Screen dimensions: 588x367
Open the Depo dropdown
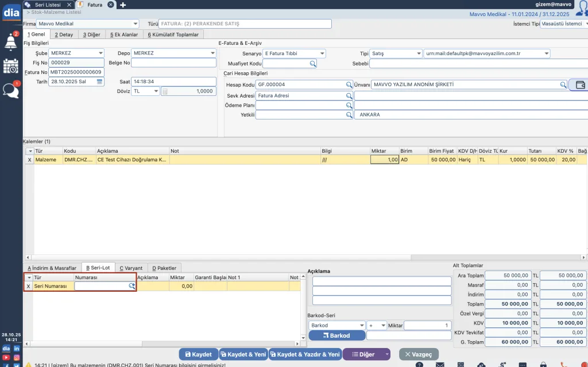tap(212, 53)
